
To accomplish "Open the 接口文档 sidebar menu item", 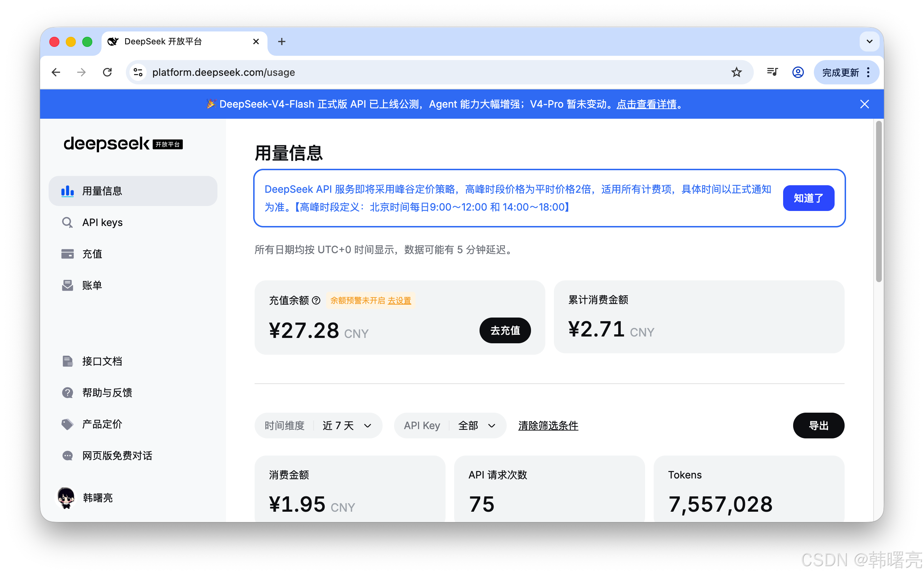I will tap(133, 361).
